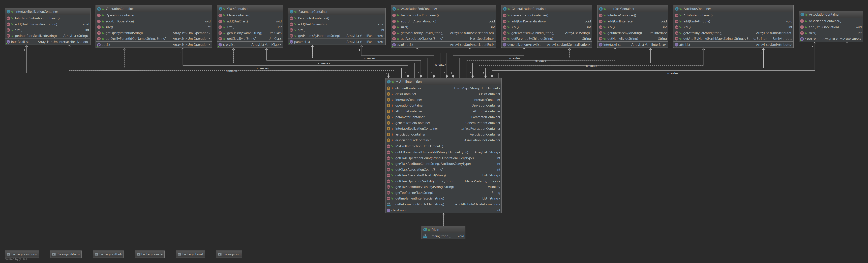The image size is (868, 263).
Task: Click the static method icon beside main(String[])
Action: coord(425,236)
